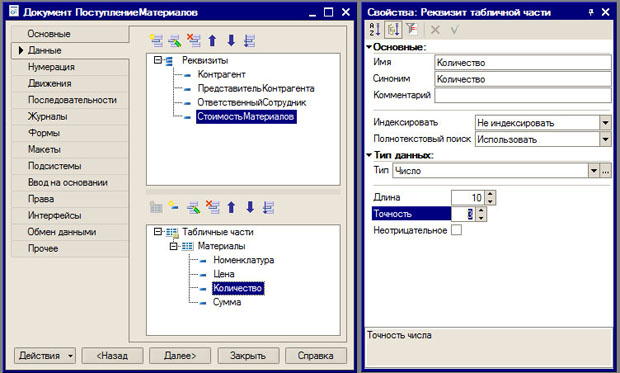
Task: Click edit pencil icon above Табличные части
Action: tap(193, 207)
